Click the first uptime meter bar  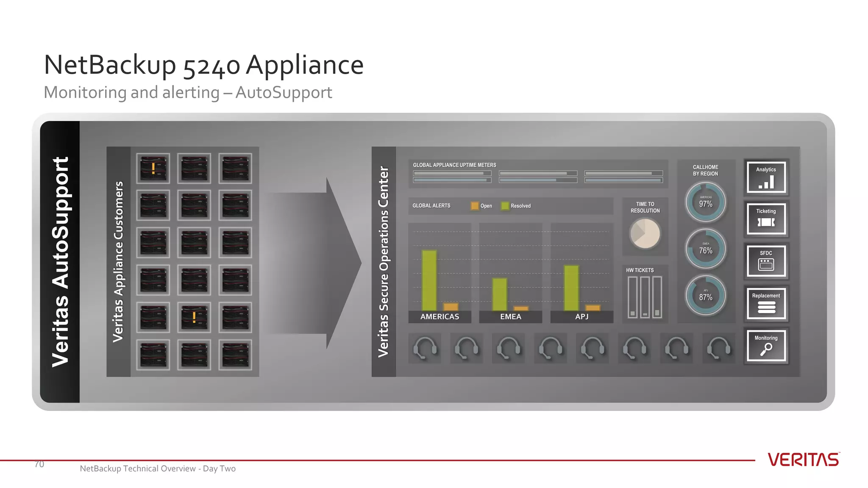452,173
